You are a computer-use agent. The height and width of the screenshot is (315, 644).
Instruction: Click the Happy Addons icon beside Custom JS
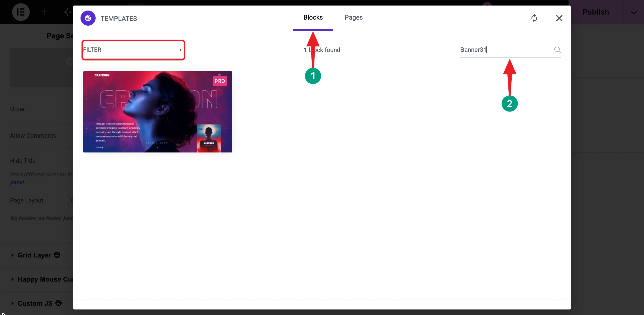point(59,303)
